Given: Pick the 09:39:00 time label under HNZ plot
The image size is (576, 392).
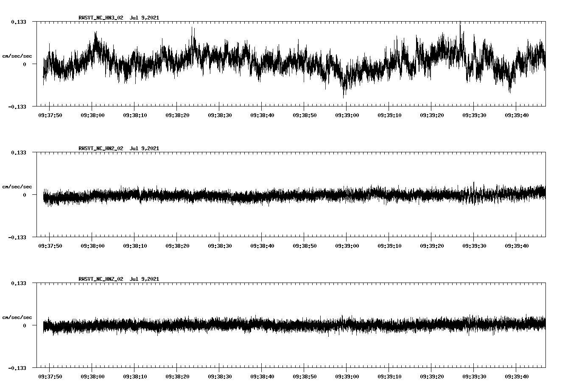Looking at the screenshot, I should click(x=347, y=377).
